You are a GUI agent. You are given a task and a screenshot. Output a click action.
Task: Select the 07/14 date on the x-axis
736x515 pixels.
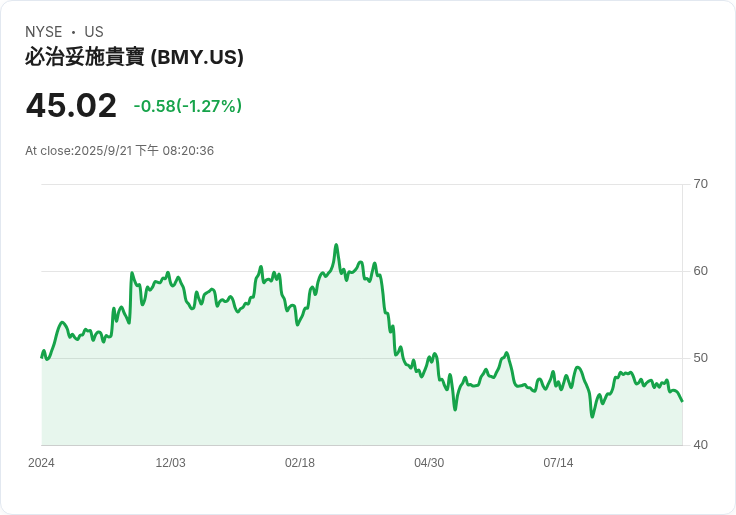pyautogui.click(x=558, y=463)
